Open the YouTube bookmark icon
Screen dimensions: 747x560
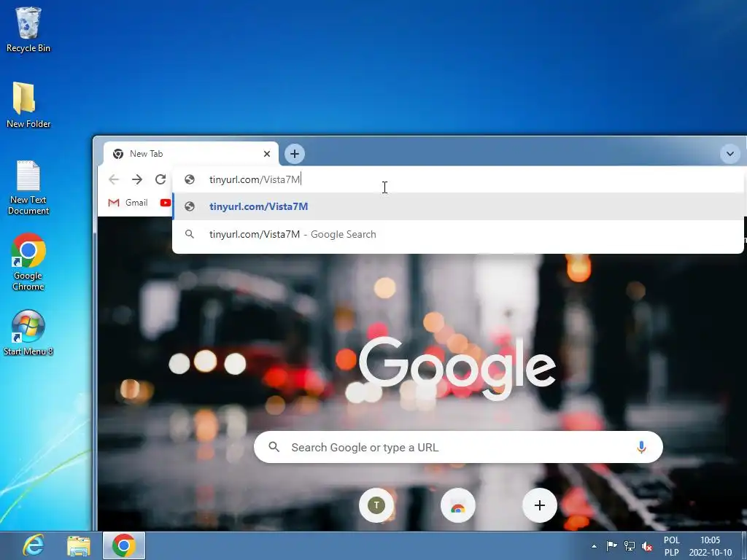click(x=166, y=203)
